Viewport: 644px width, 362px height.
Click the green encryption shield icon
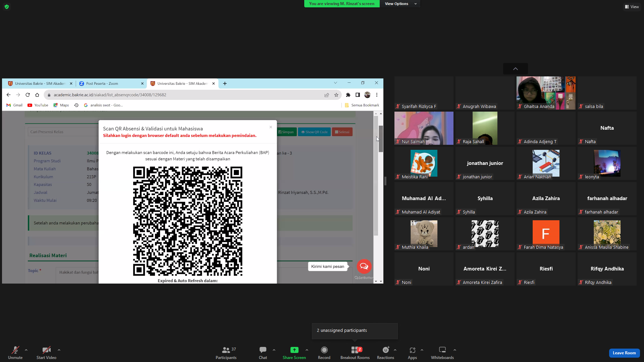[7, 7]
